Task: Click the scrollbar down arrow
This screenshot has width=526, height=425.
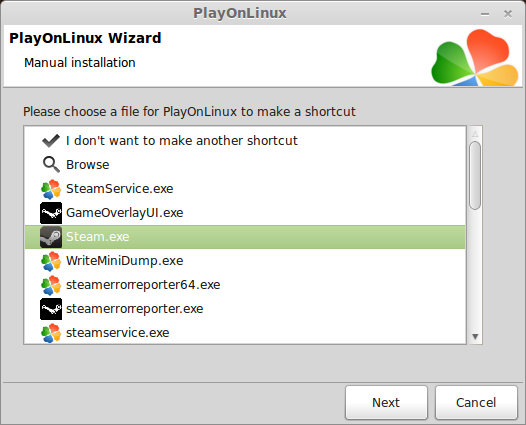Action: click(475, 336)
